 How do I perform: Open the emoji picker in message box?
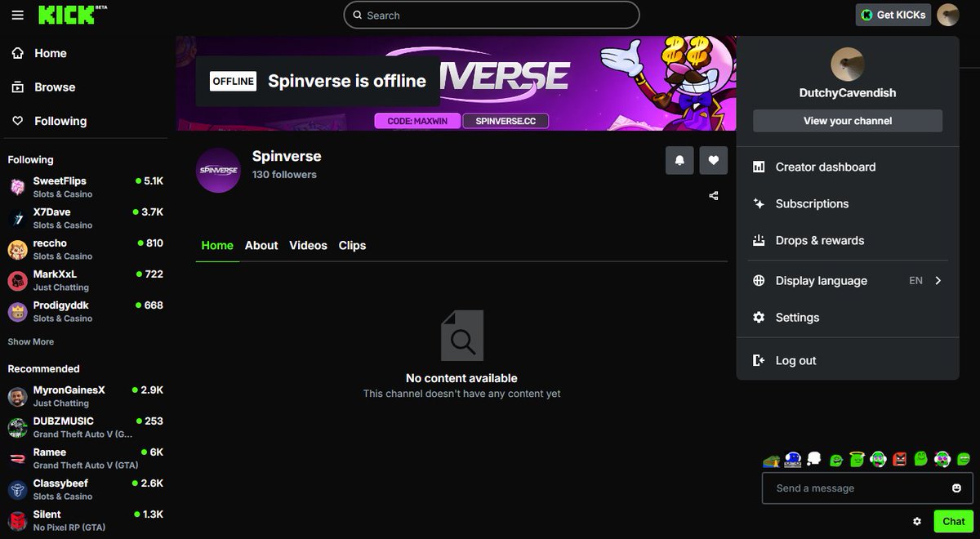pos(956,488)
